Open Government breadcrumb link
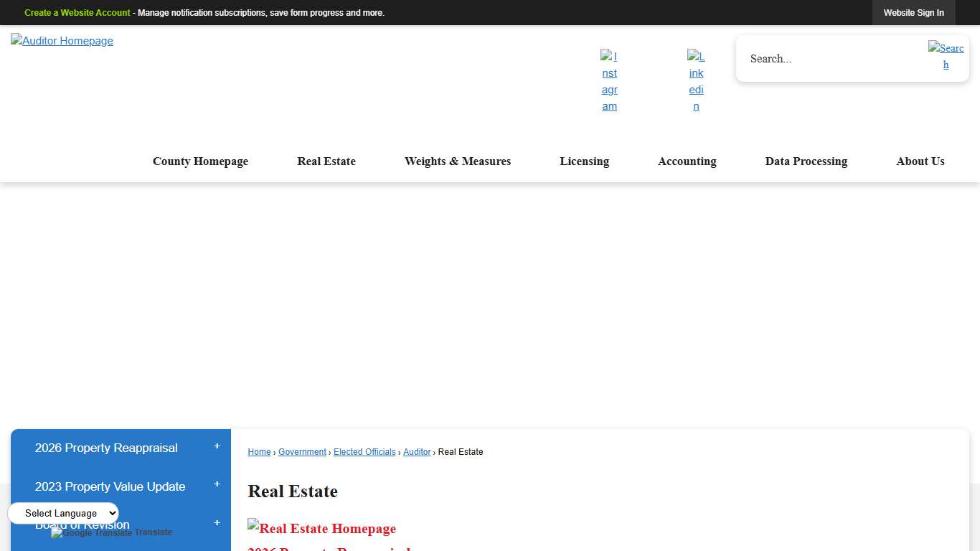The image size is (980, 551). pos(302,452)
